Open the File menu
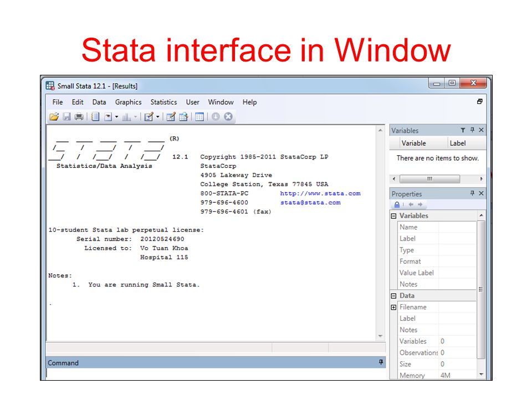Viewport: 532px width, 399px height. [x=57, y=102]
